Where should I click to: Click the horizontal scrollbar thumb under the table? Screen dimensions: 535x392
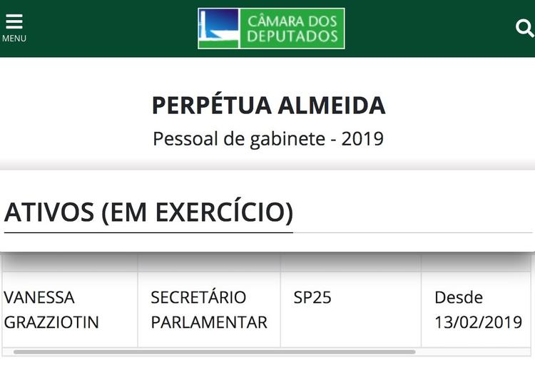[x=214, y=351]
